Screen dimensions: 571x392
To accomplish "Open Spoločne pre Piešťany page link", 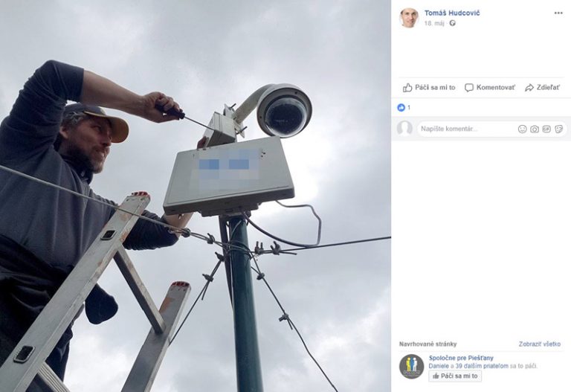I will [461, 358].
